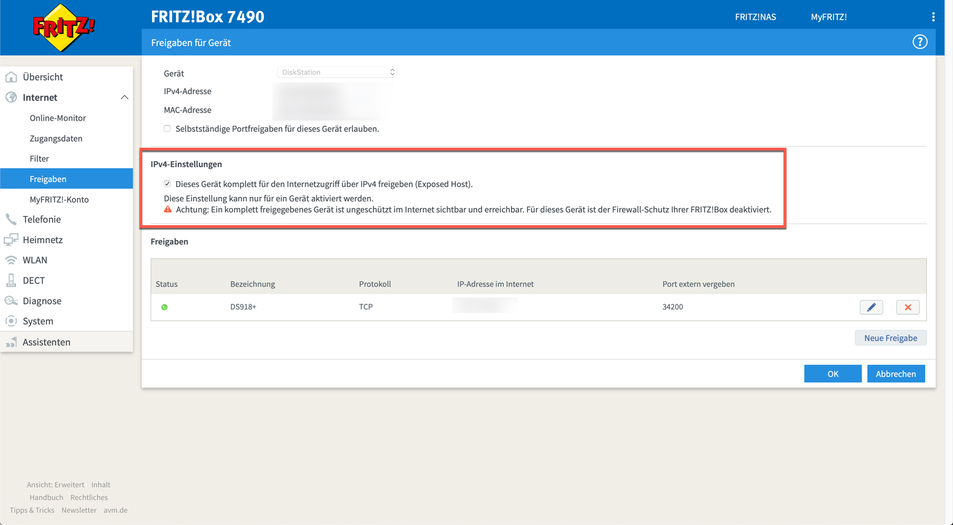The height and width of the screenshot is (525, 953).
Task: Click FRITZ!NAS link in header
Action: [755, 17]
